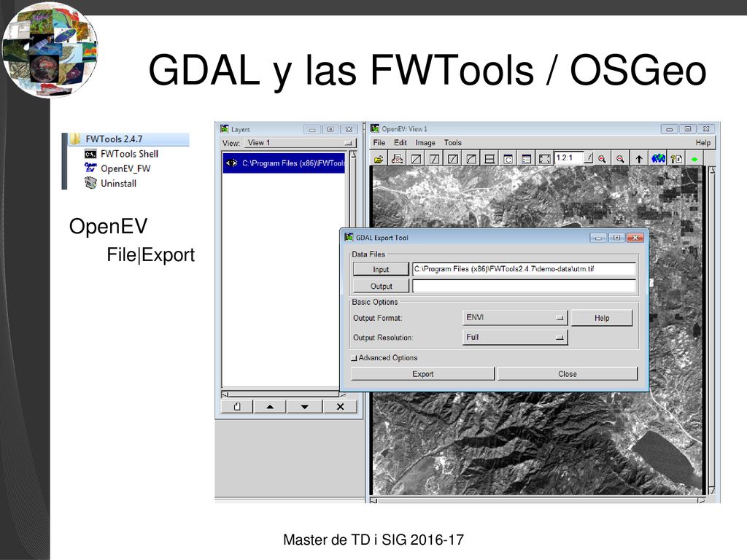
Task: Click the question mark help tool icon
Action: (x=676, y=158)
